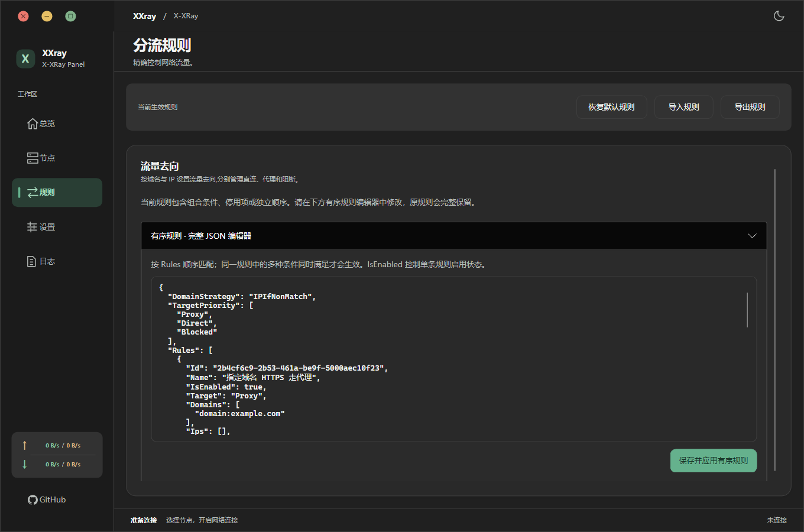804x532 pixels.
Task: Click 保存并应用有序规则 button
Action: (x=714, y=460)
